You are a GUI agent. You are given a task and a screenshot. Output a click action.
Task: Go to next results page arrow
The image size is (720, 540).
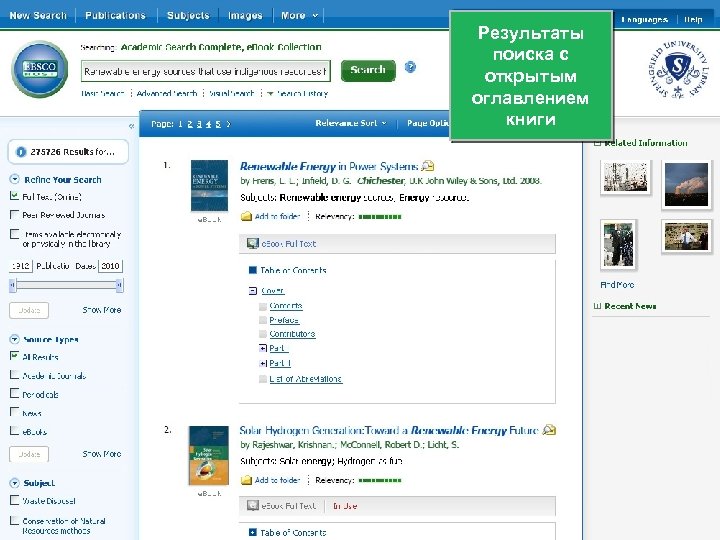coord(229,124)
